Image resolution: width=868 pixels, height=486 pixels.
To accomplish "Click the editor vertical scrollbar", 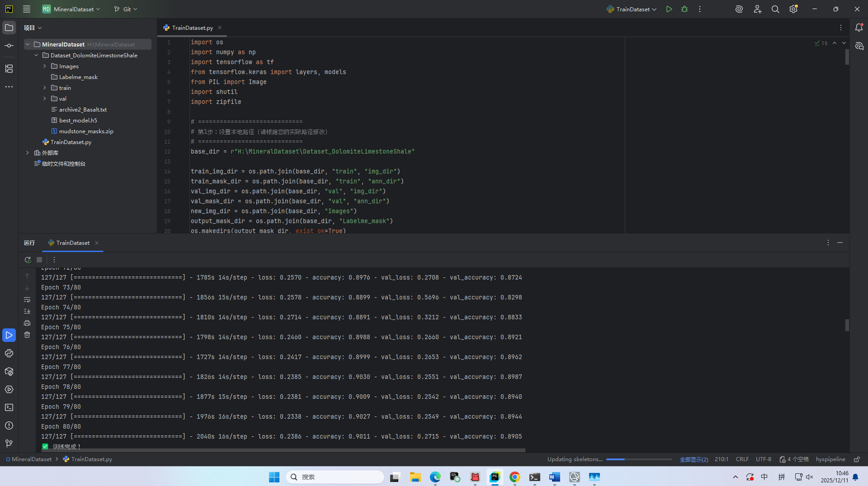I will point(847,57).
